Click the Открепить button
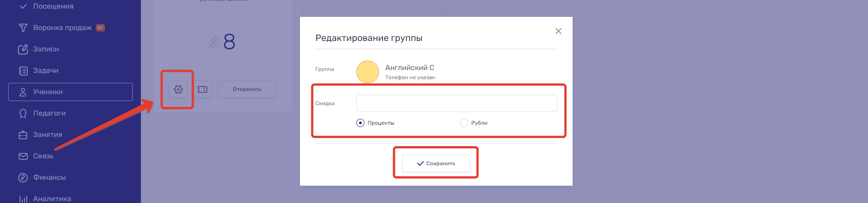Image resolution: width=868 pixels, height=203 pixels. (247, 89)
